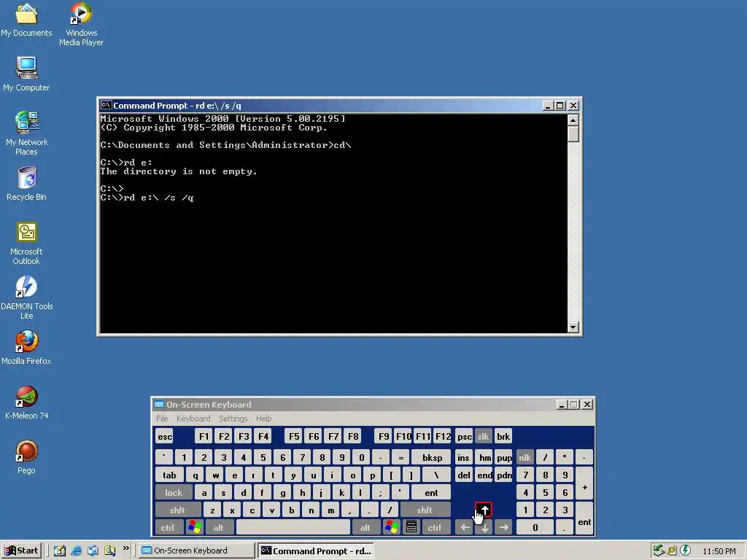747x560 pixels.
Task: Minimize the On-Screen Keyboard window
Action: point(561,404)
